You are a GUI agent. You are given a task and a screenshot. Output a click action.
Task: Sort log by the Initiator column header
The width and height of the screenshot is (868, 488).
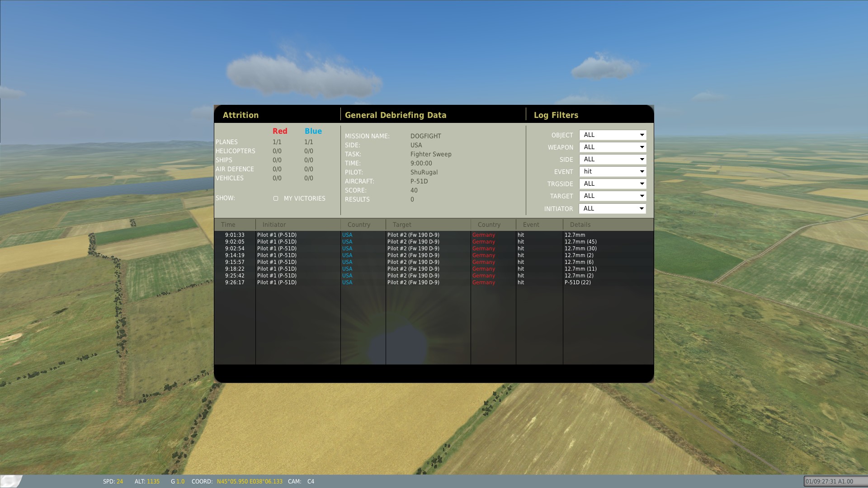pos(298,225)
